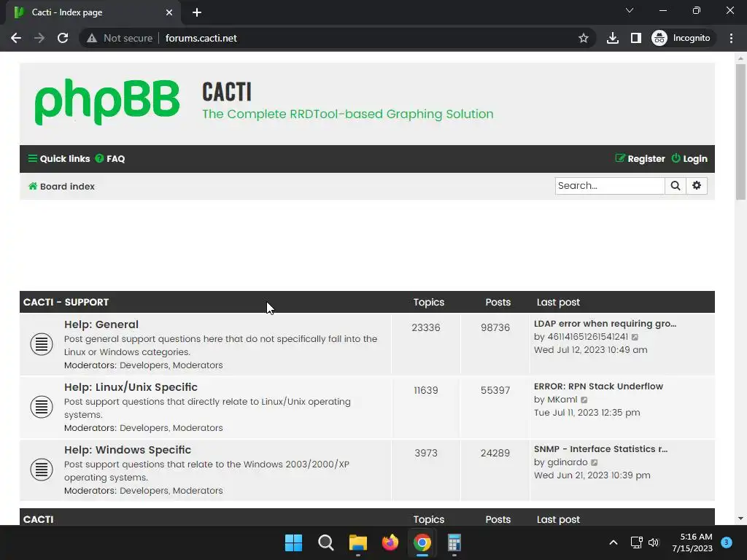Open the Quick links menu
Viewport: 747px width, 560px height.
coord(58,158)
